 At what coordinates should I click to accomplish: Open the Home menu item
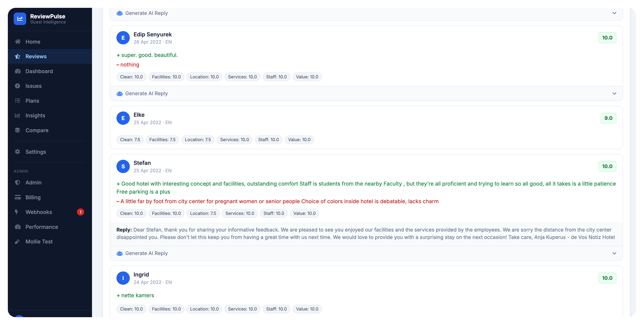point(50,41)
